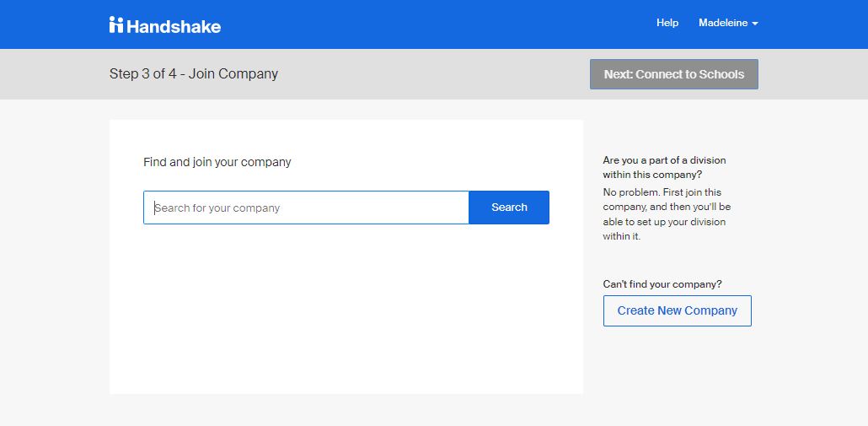
Task: Click the caret arrow beside Madeleine
Action: click(x=755, y=24)
